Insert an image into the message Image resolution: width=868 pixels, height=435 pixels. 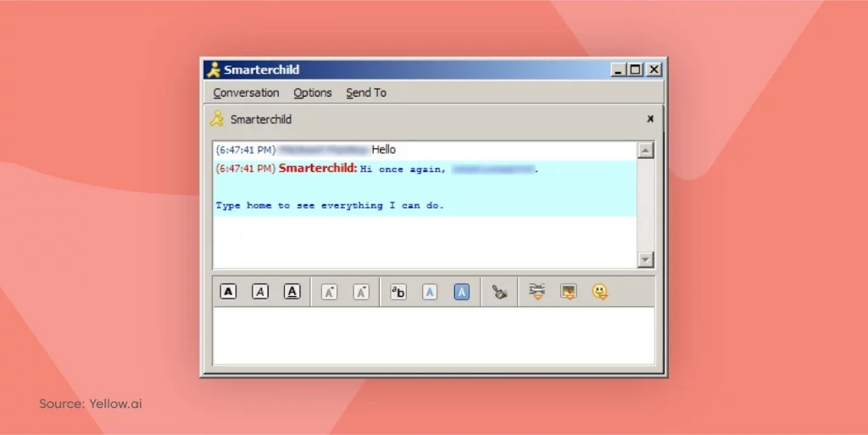tap(569, 292)
